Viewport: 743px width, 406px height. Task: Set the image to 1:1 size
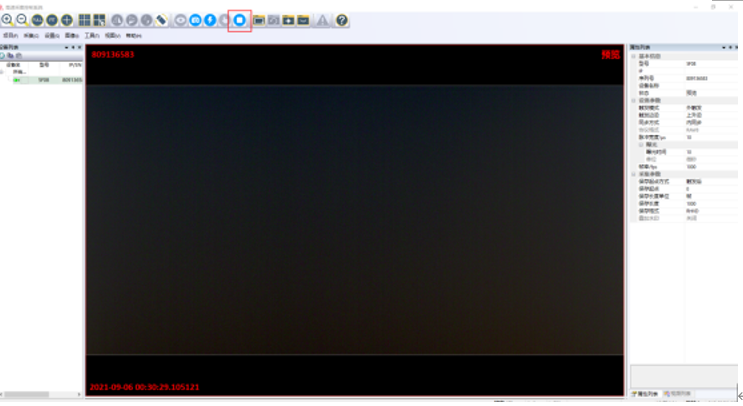[x=37, y=20]
